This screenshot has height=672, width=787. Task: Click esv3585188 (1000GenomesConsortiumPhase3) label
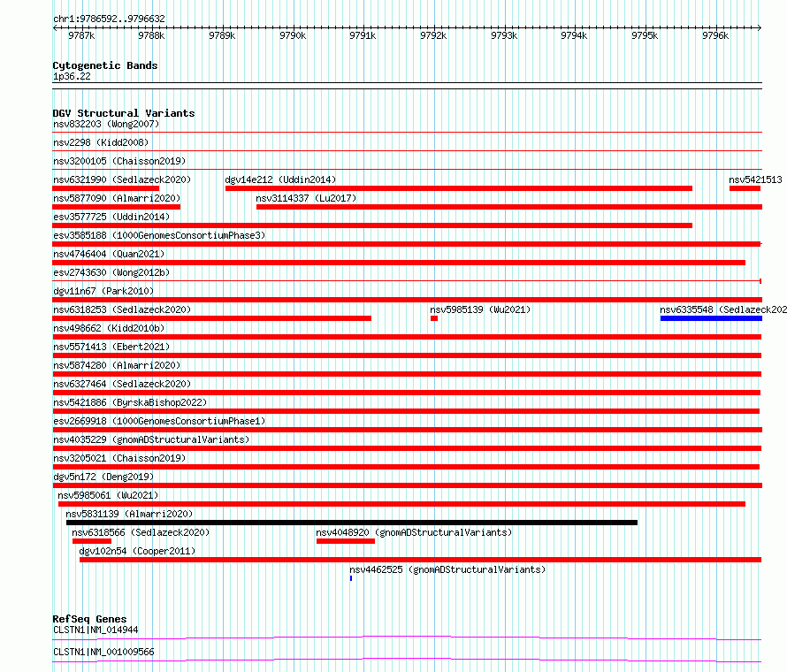tap(159, 235)
